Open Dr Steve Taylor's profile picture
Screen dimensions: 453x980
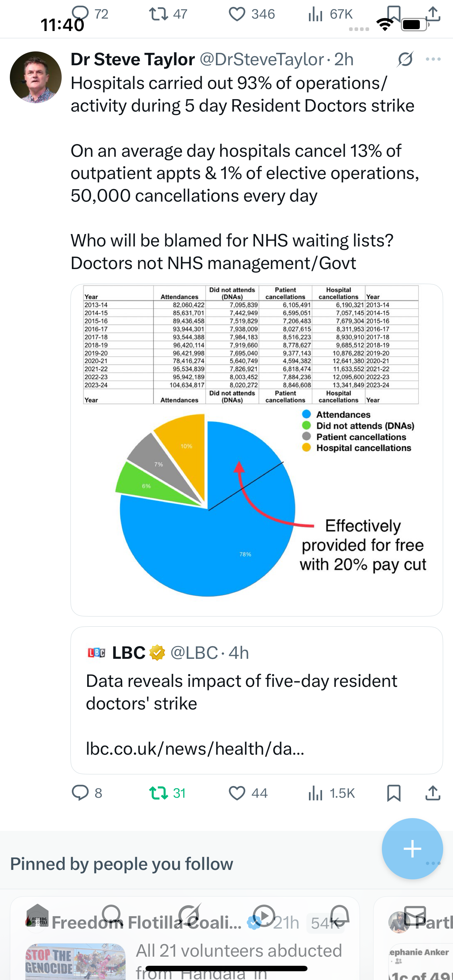[36, 77]
